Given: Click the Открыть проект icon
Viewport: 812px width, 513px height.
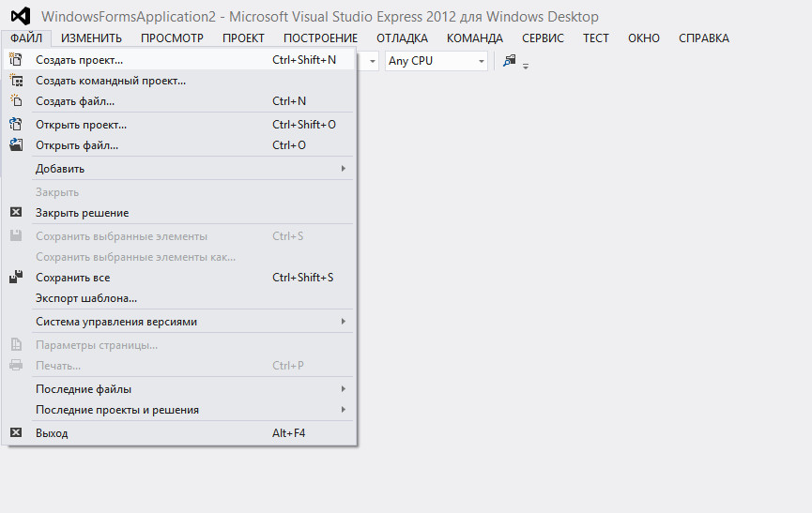Looking at the screenshot, I should point(16,124).
